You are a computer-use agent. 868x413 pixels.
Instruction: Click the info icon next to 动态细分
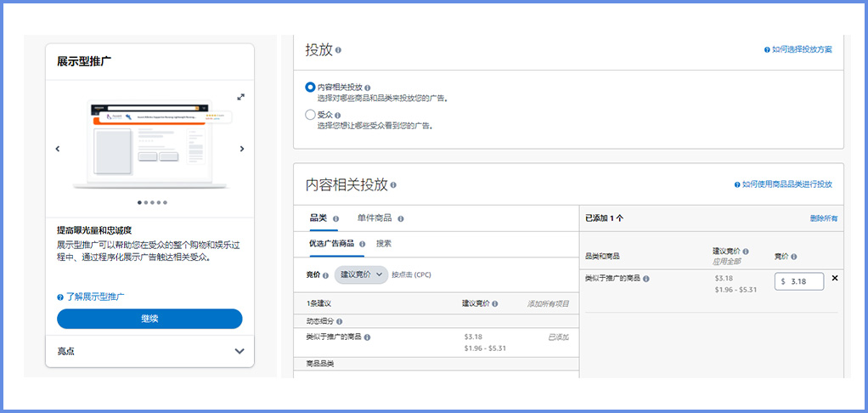point(340,321)
